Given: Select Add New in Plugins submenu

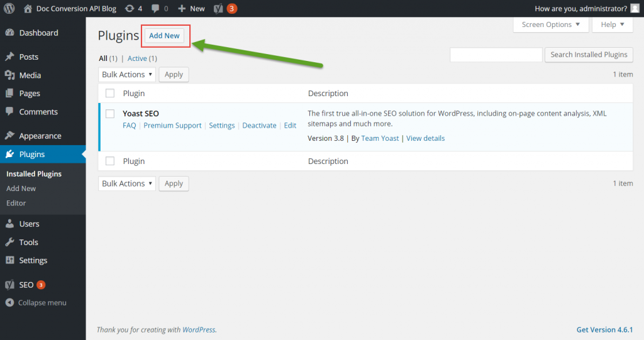Looking at the screenshot, I should [21, 188].
